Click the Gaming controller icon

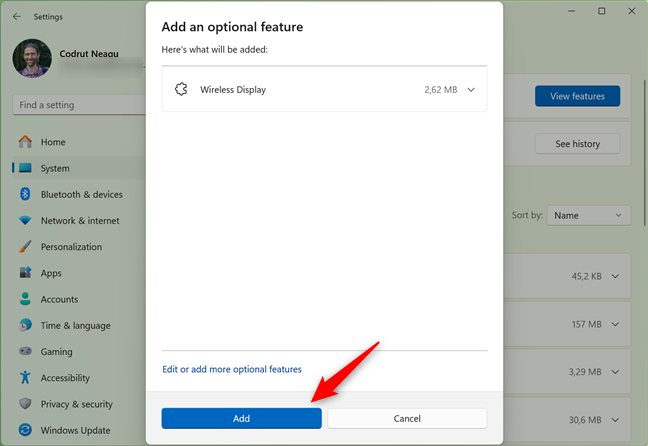click(x=25, y=351)
